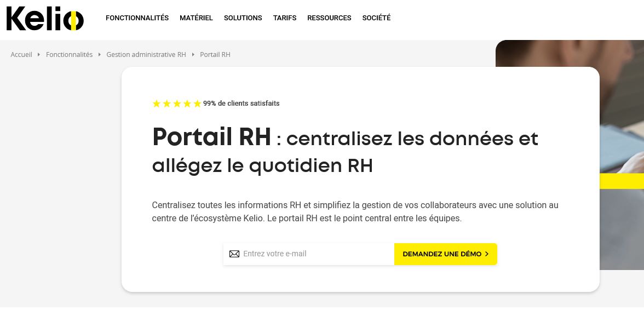The image size is (644, 333).
Task: Click the Demandez une démo button
Action: (x=446, y=254)
